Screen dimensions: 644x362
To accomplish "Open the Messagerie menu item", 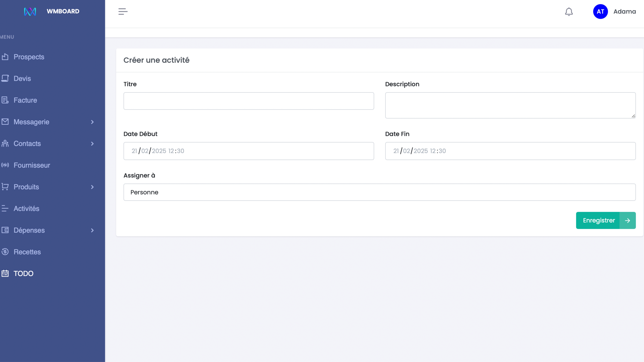I will 31,122.
